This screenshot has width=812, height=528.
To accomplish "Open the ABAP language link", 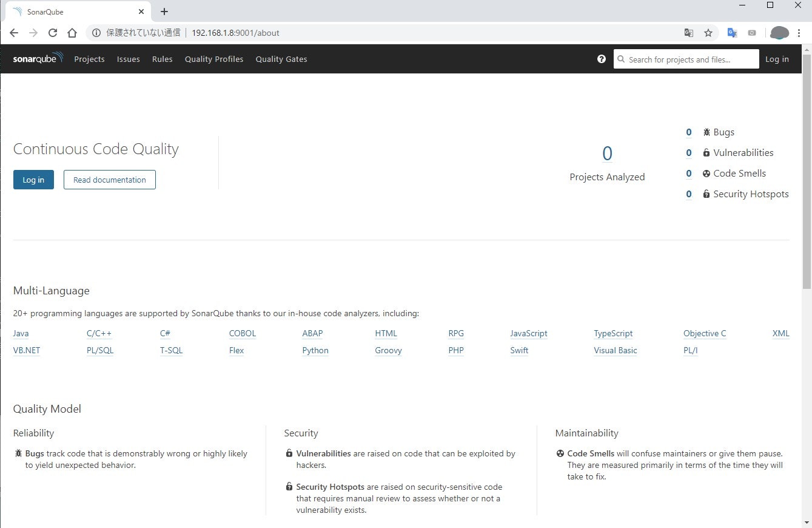I will click(312, 333).
